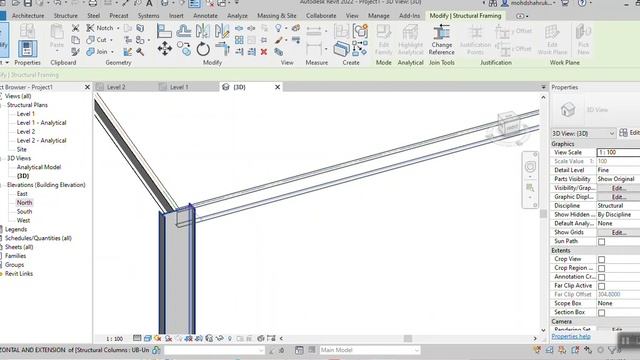This screenshot has height=360, width=640.
Task: Click the navigation wheel icon
Action: click(530, 167)
